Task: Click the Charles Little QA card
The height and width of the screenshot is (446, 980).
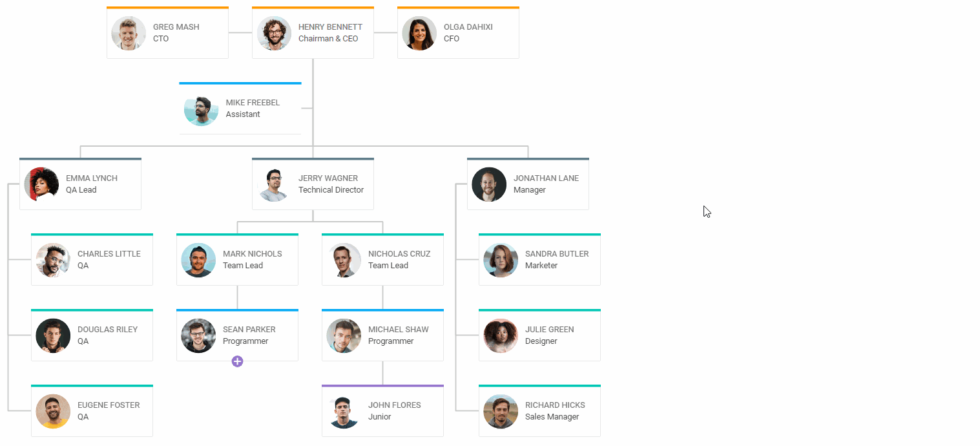Action: click(92, 260)
